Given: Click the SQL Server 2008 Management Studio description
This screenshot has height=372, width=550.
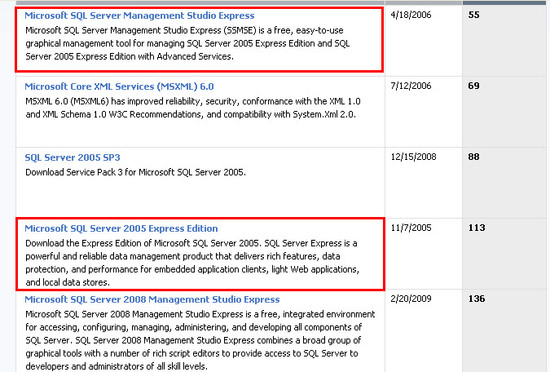Looking at the screenshot, I should click(200, 340).
